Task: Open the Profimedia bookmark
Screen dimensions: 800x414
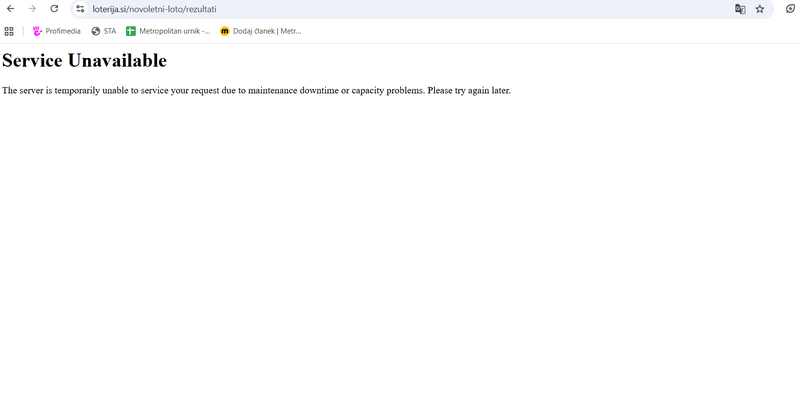Action: (x=63, y=31)
